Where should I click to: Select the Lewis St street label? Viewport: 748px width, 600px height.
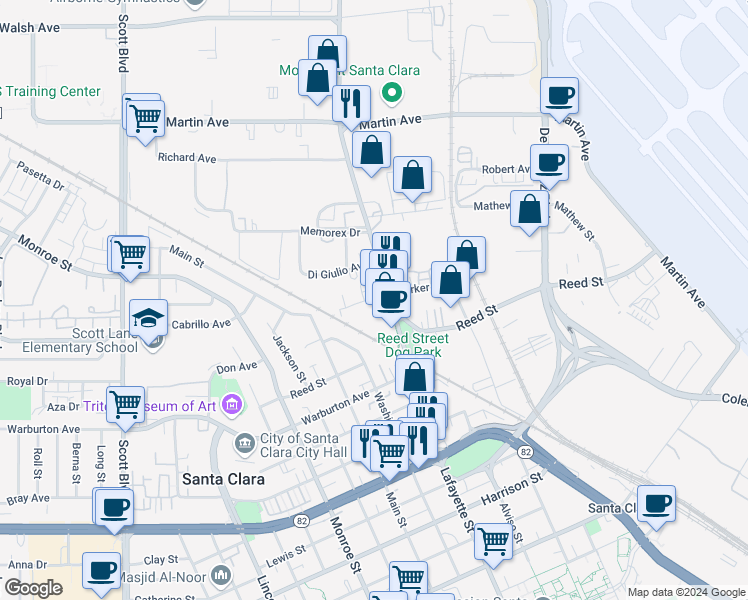(286, 557)
